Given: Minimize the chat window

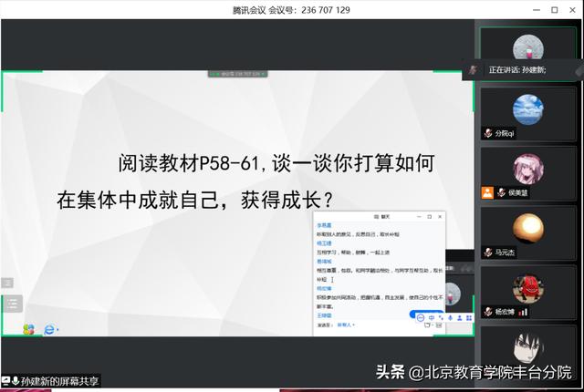Looking at the screenshot, I should [x=419, y=216].
